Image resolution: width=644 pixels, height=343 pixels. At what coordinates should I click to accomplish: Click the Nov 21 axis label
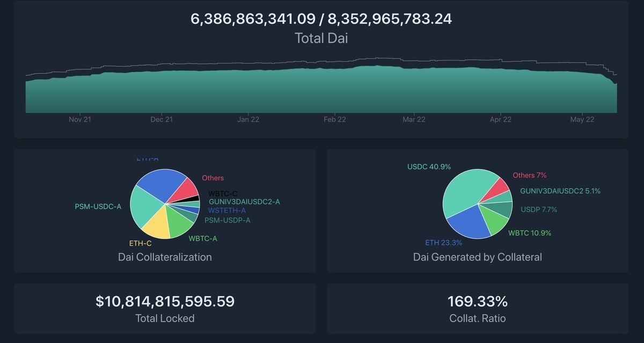[80, 120]
